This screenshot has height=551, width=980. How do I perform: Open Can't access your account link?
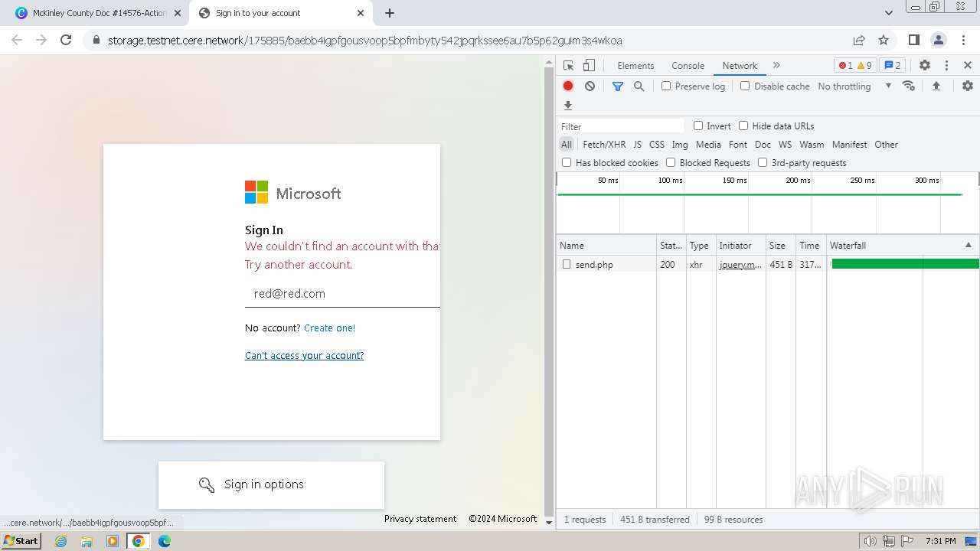(x=304, y=355)
